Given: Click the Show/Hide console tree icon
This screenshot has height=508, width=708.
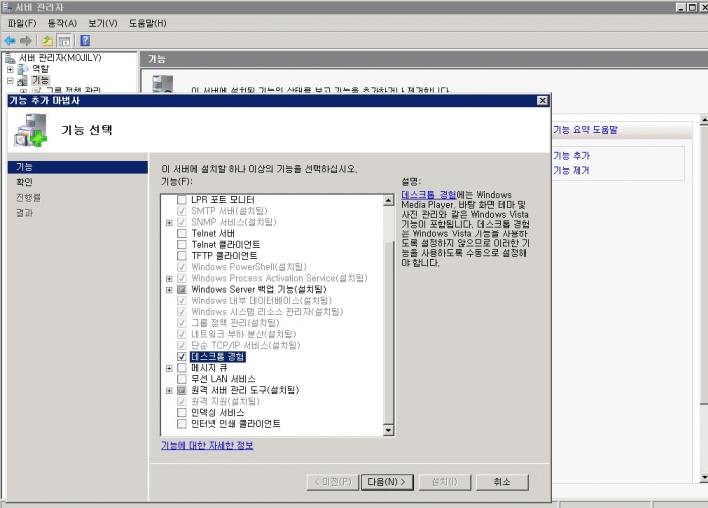Looking at the screenshot, I should (65, 41).
